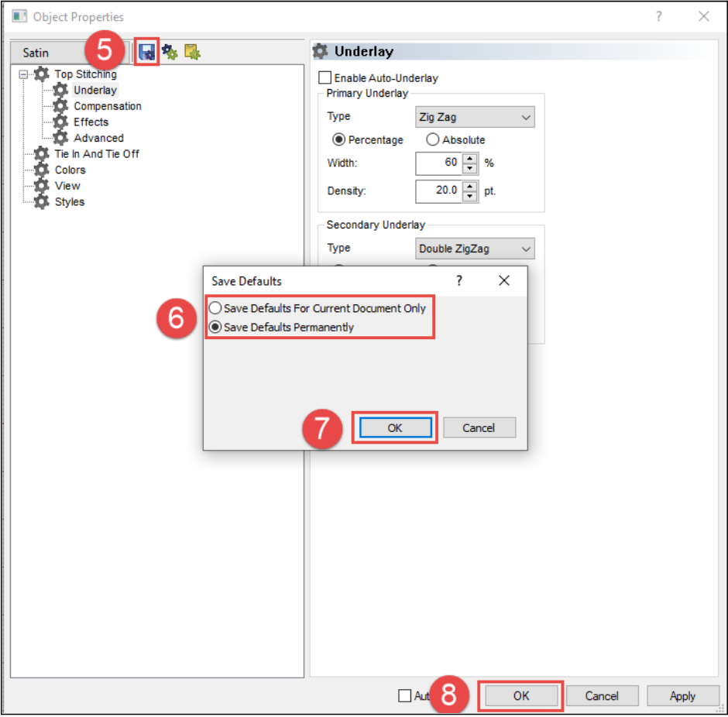Click inside the Width value field
728x717 pixels.
point(438,163)
